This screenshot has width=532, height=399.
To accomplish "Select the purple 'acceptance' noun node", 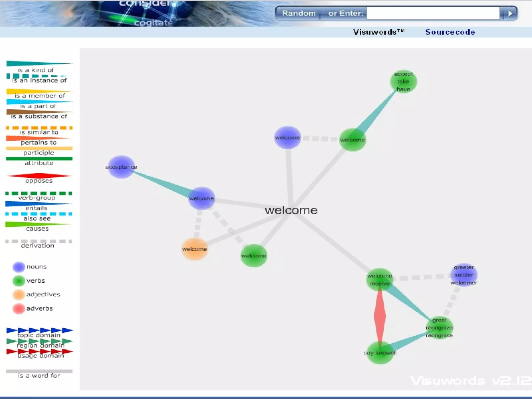I will coord(121,167).
